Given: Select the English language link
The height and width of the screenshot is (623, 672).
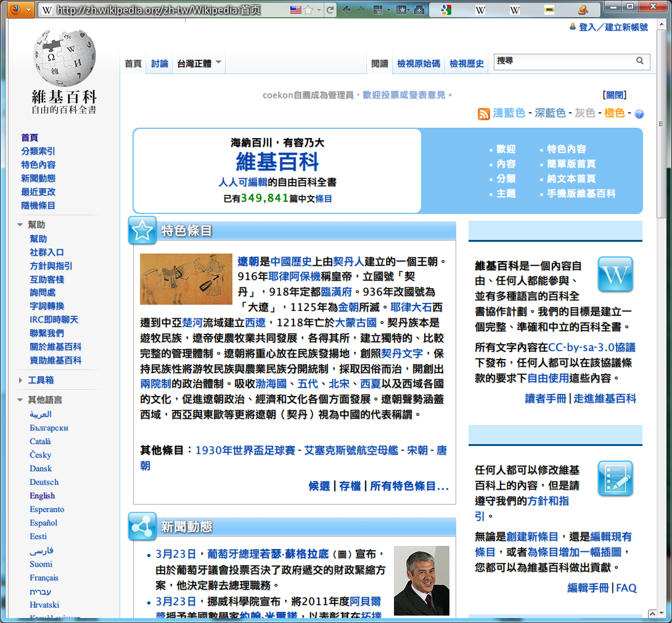Looking at the screenshot, I should (42, 496).
